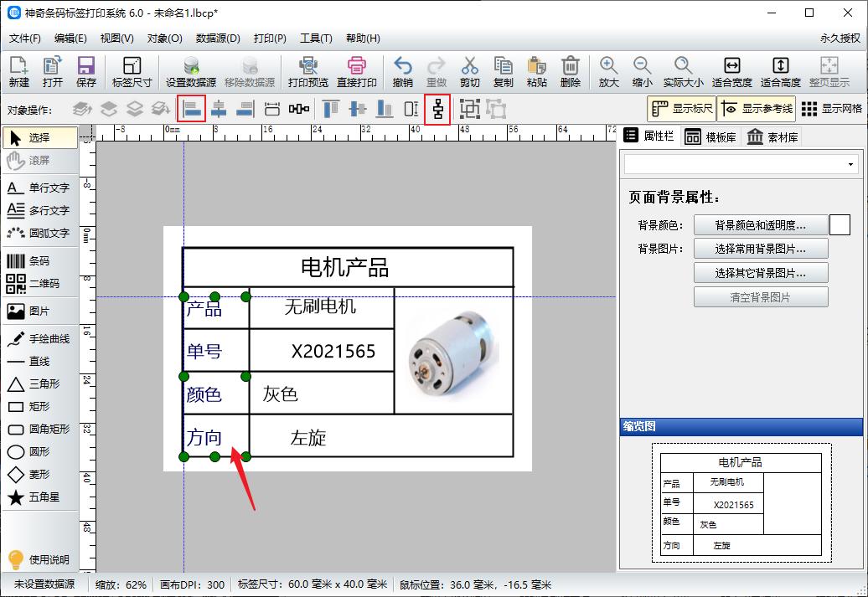Click the fit width (适合宽度) zoom icon
Viewport: 868px width, 597px height.
pos(731,71)
